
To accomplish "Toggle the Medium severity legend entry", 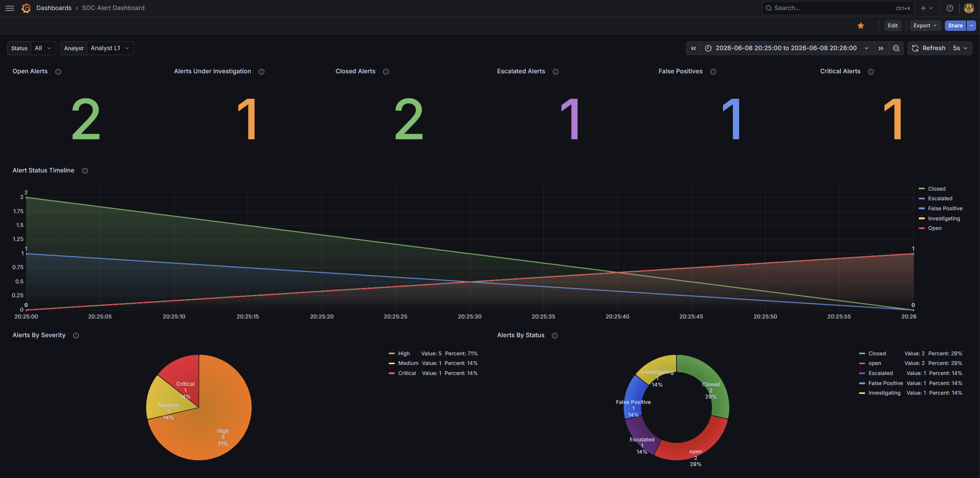I will [x=408, y=363].
